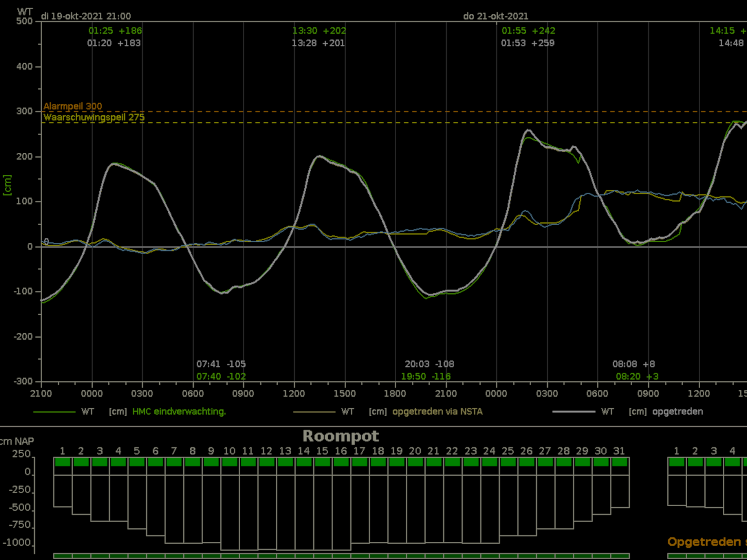Select the 'opgetreden via NSTA' legend label
747x560 pixels.
click(x=437, y=411)
